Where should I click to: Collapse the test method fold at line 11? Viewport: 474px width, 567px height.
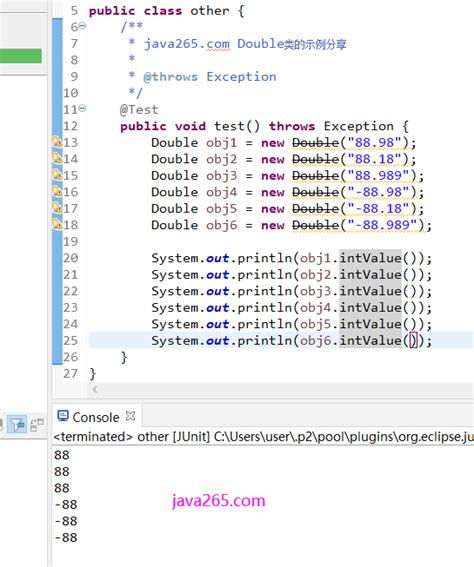point(83,108)
